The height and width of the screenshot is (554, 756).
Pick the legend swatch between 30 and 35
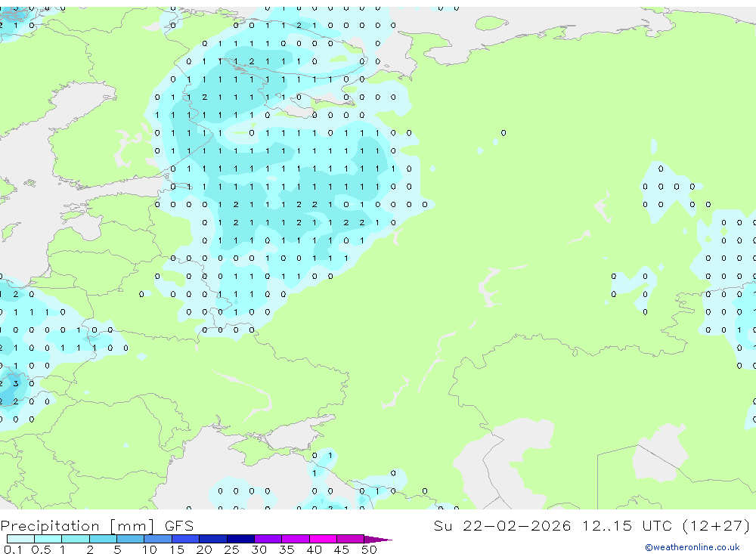click(268, 539)
